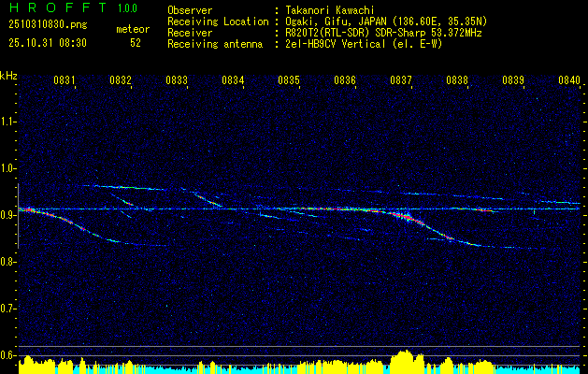Image resolution: width=588 pixels, height=374 pixels.
Task: Click the Receiving Location label
Action: [218, 22]
